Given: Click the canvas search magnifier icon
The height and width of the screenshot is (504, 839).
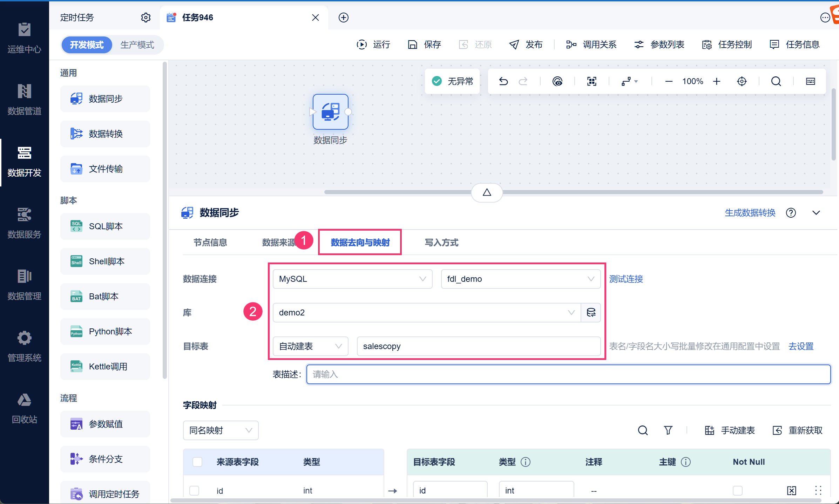Looking at the screenshot, I should (x=776, y=81).
